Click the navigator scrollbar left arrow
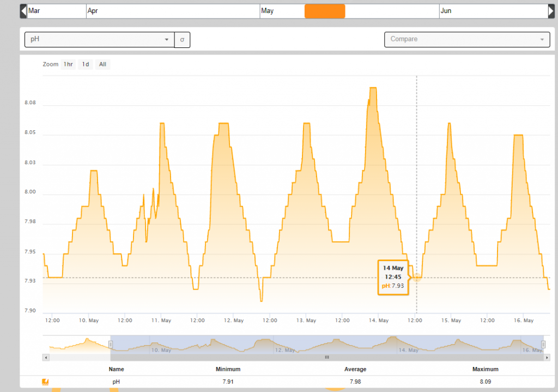Image resolution: width=558 pixels, height=392 pixels. click(x=46, y=358)
